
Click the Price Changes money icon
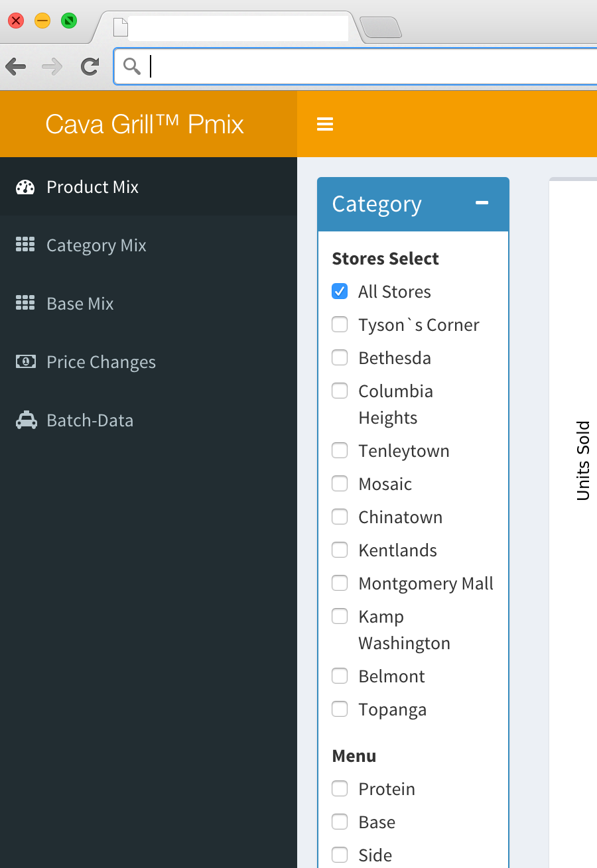coord(25,362)
